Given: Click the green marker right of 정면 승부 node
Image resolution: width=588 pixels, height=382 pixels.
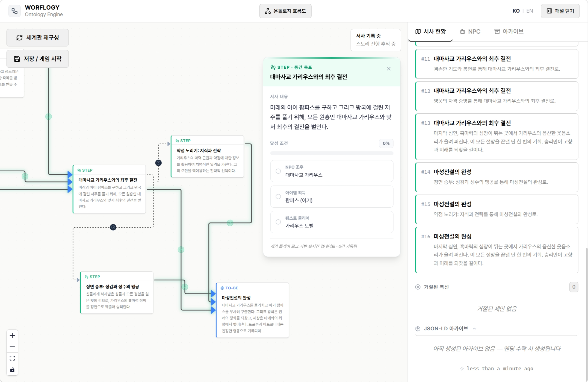Looking at the screenshot, I should [185, 287].
